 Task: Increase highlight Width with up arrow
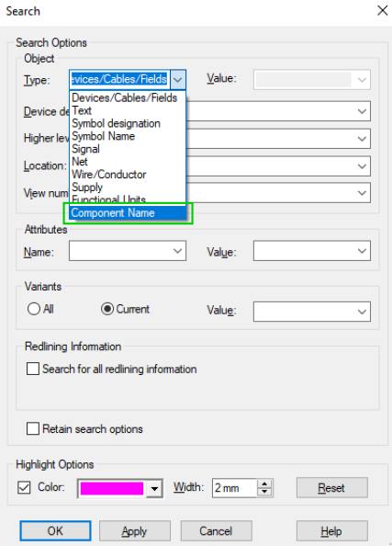point(264,483)
